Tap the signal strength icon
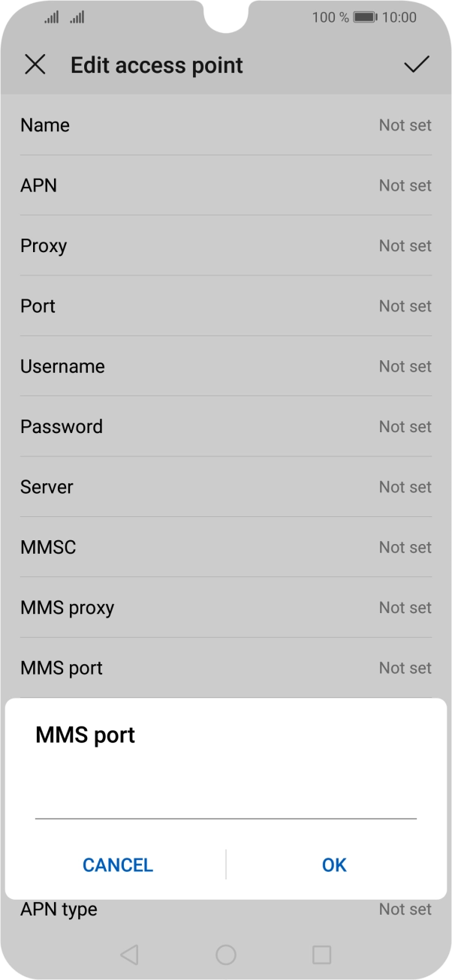The image size is (452, 980). tap(51, 17)
